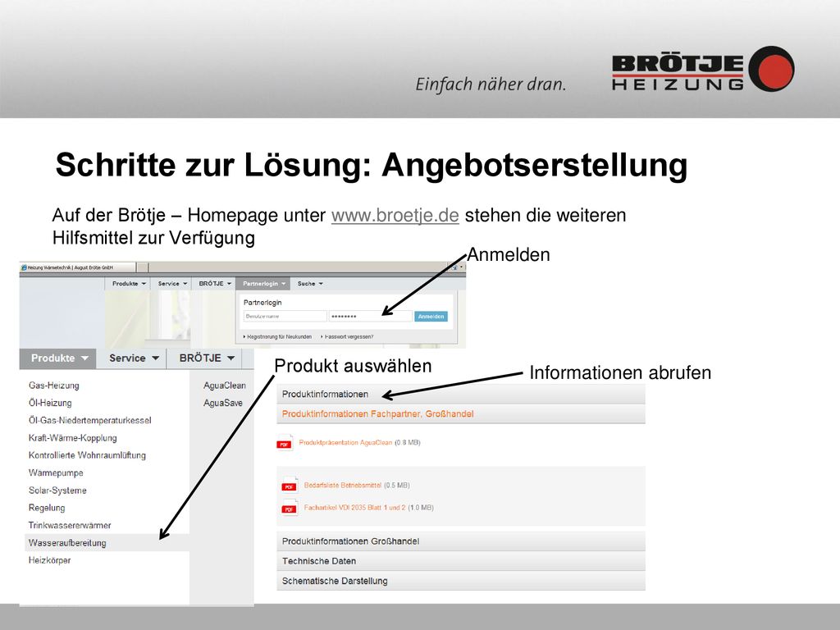The width and height of the screenshot is (840, 630).
Task: Select Öl-Gas-Niedertemperaturkessel entry
Action: coord(90,421)
